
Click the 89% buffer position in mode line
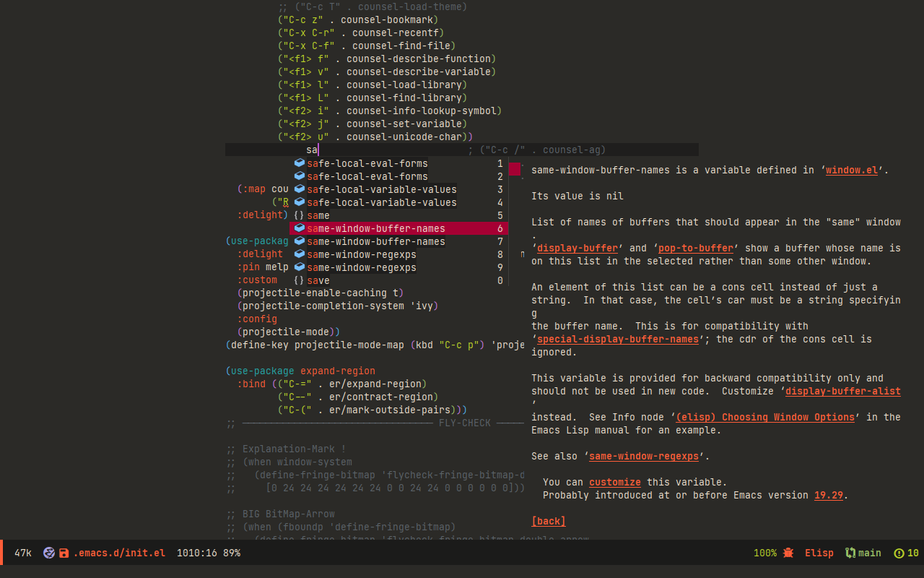coord(232,553)
